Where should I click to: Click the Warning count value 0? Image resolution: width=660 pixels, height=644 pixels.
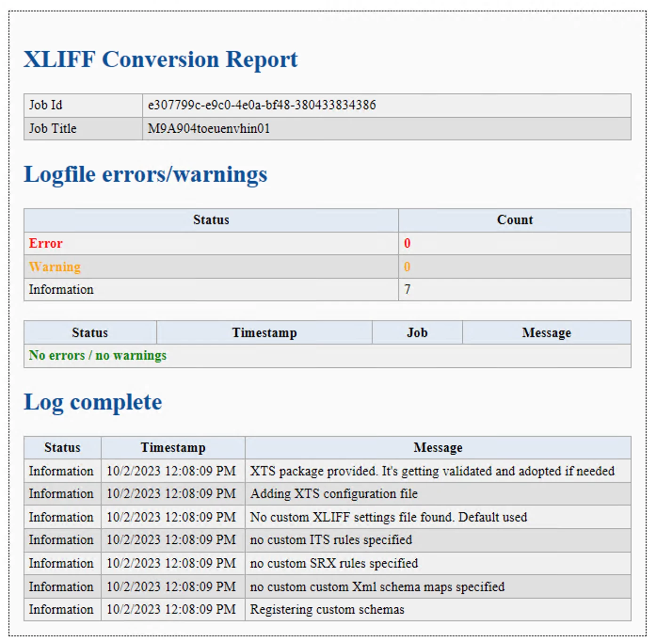[407, 266]
